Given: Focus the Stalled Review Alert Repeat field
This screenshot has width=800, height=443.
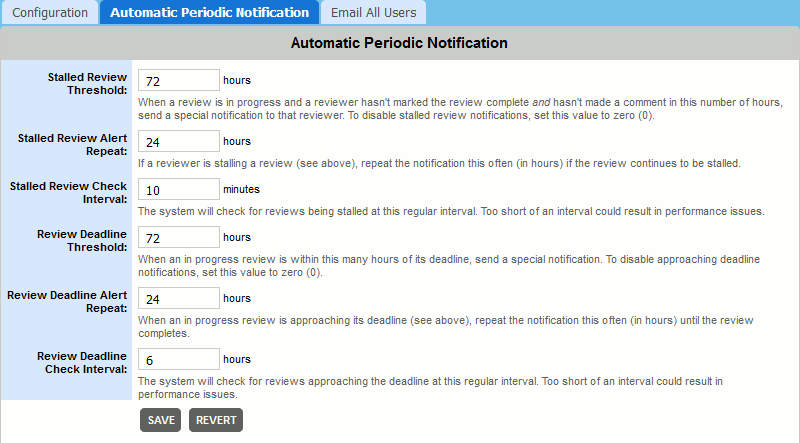Looking at the screenshot, I should point(178,141).
